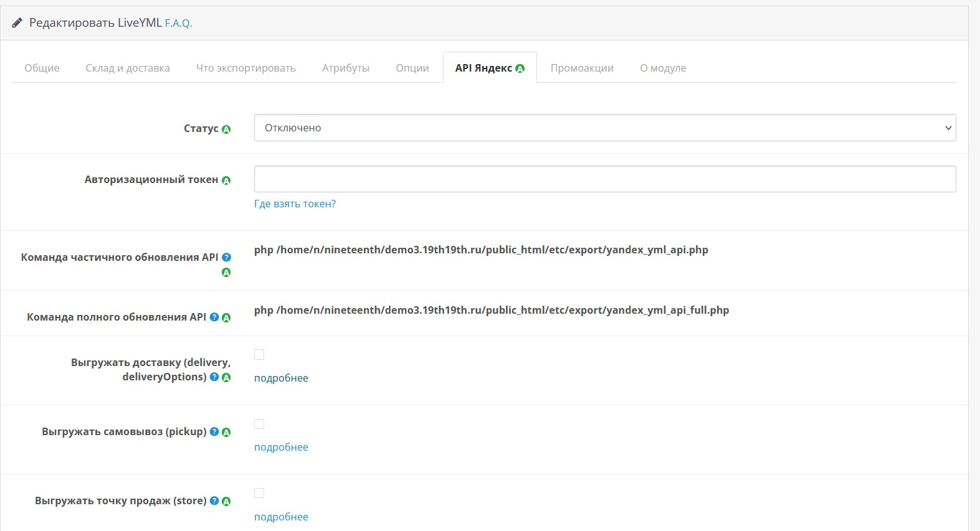Open the Статус dropdown showing Отключено
Screen dimensions: 980x531
[x=604, y=128]
